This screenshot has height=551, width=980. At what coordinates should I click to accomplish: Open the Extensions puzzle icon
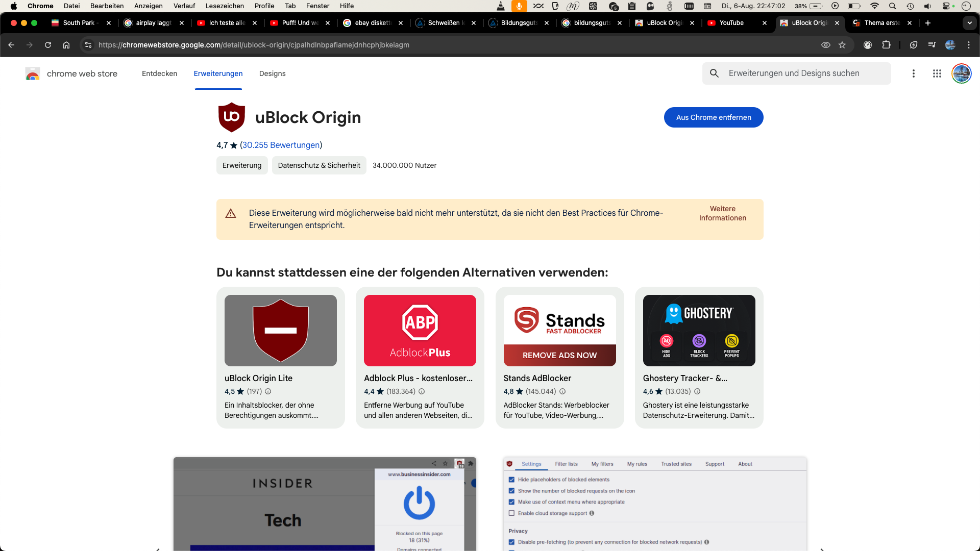click(887, 45)
